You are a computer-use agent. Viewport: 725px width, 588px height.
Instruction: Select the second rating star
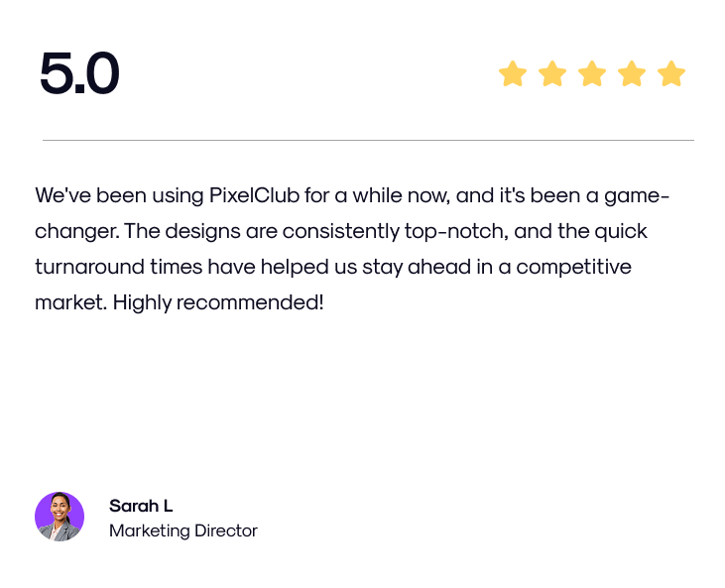point(551,74)
